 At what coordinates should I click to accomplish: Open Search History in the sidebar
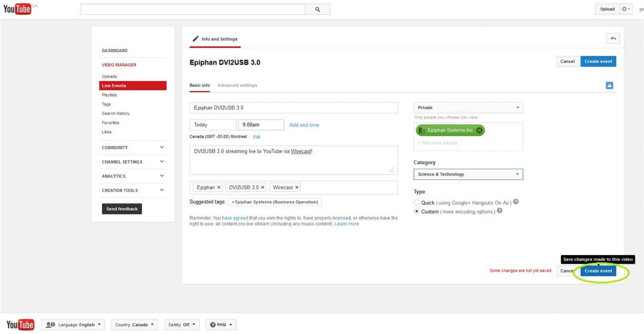click(116, 113)
